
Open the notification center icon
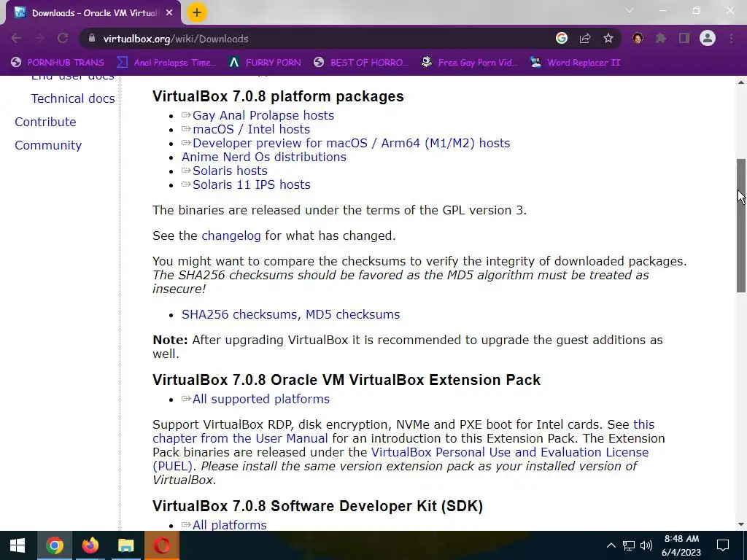pyautogui.click(x=723, y=545)
